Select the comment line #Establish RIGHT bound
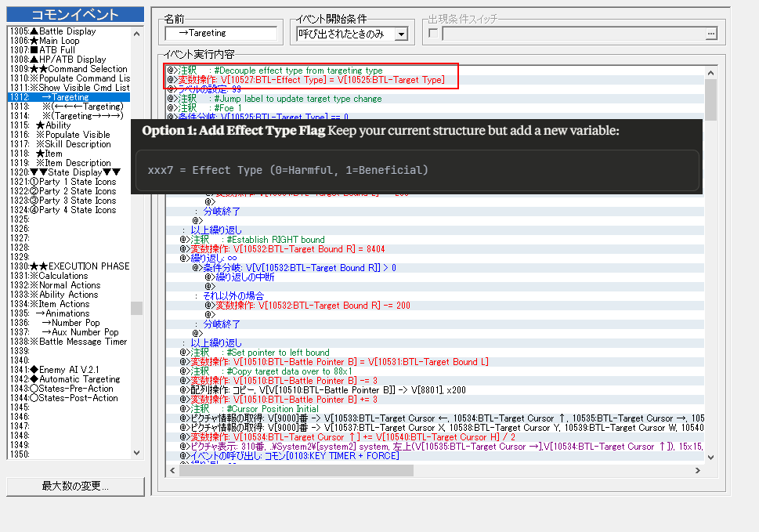Image resolution: width=759 pixels, height=532 pixels. [435, 240]
